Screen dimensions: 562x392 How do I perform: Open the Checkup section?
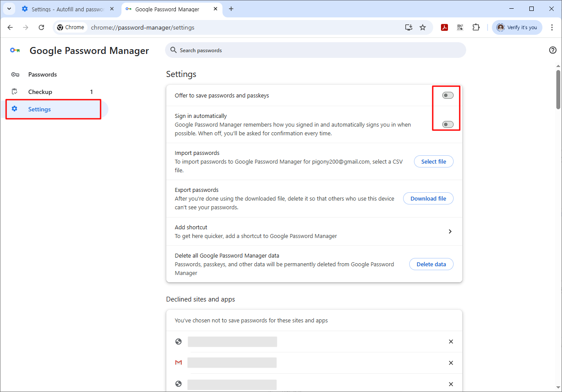click(54, 92)
